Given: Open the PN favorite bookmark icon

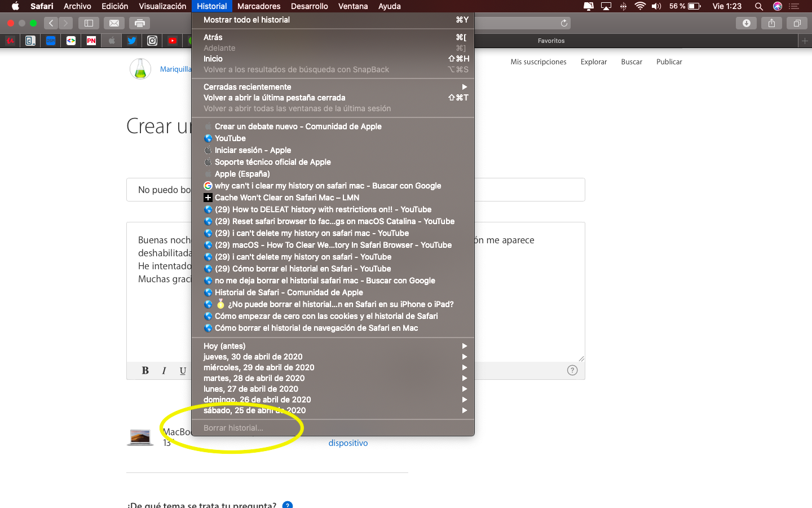Looking at the screenshot, I should pos(91,41).
